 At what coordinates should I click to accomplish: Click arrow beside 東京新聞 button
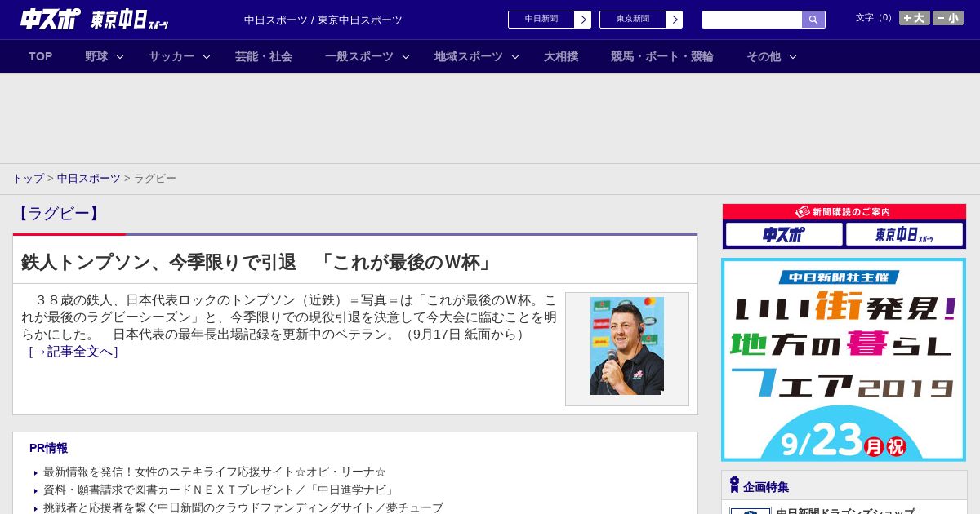click(675, 20)
